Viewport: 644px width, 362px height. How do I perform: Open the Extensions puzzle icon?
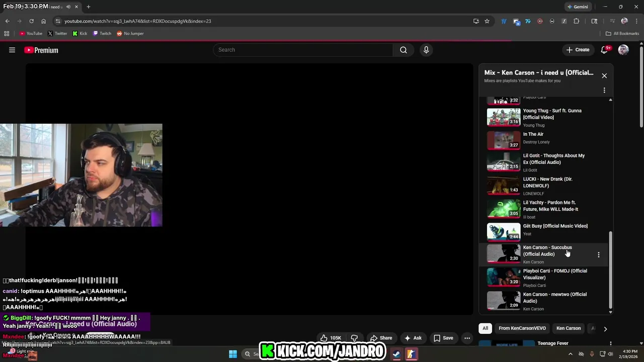(x=577, y=21)
